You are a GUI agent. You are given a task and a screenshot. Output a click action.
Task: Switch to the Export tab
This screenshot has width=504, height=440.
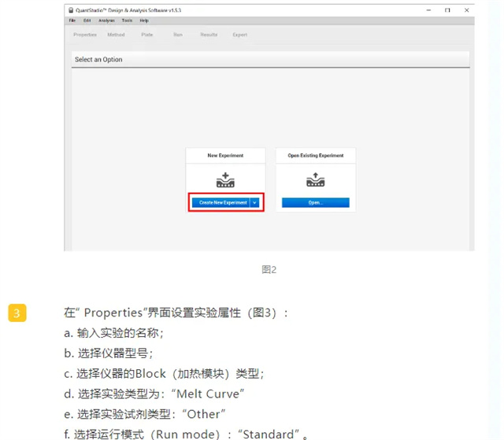pyautogui.click(x=239, y=35)
